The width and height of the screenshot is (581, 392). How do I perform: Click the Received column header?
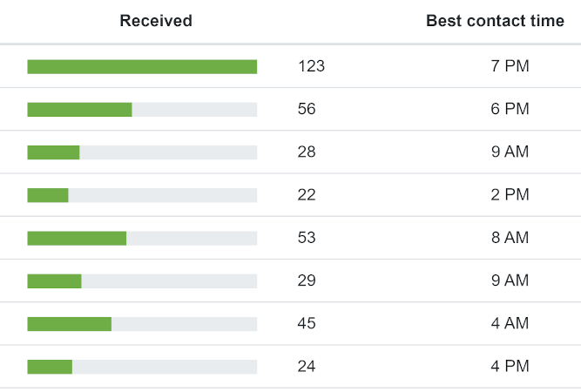156,21
